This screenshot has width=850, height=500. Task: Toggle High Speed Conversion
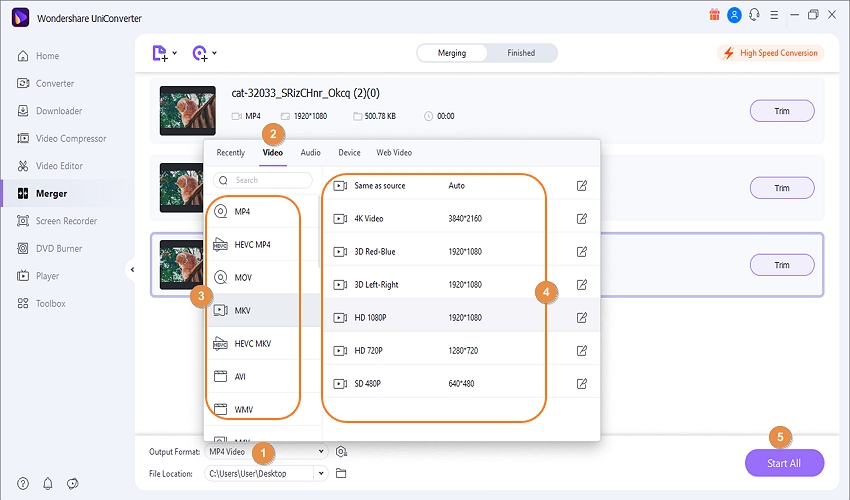click(x=771, y=53)
